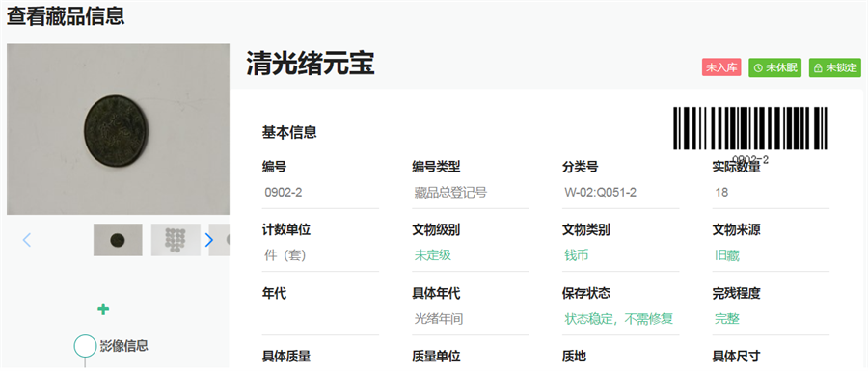Click the 未锁定 status tag

[835, 67]
